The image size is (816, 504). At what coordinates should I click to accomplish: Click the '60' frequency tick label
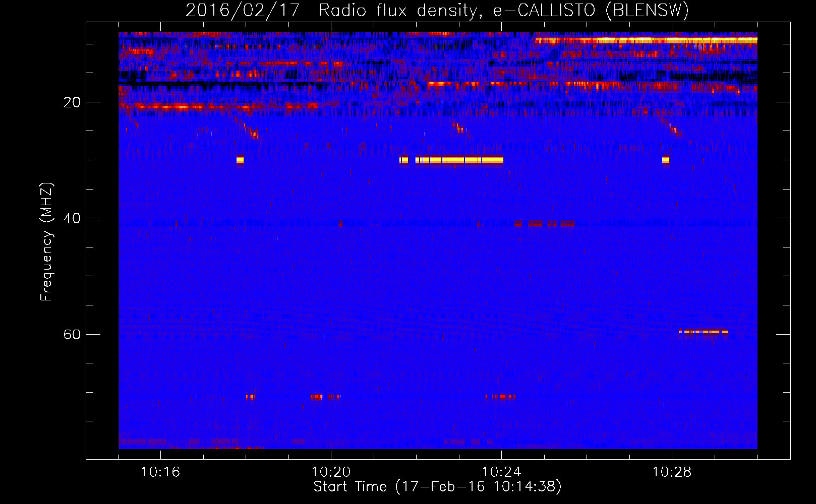pyautogui.click(x=72, y=334)
